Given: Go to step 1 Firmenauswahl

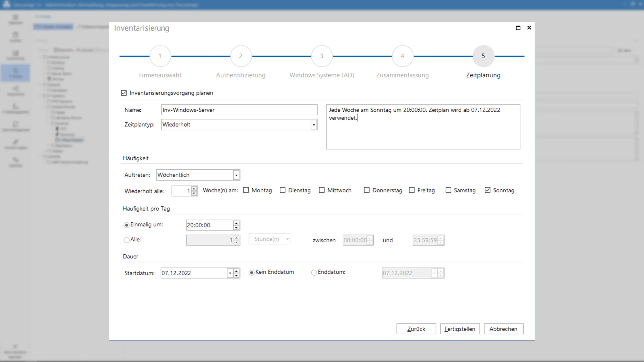Looking at the screenshot, I should coord(160,56).
